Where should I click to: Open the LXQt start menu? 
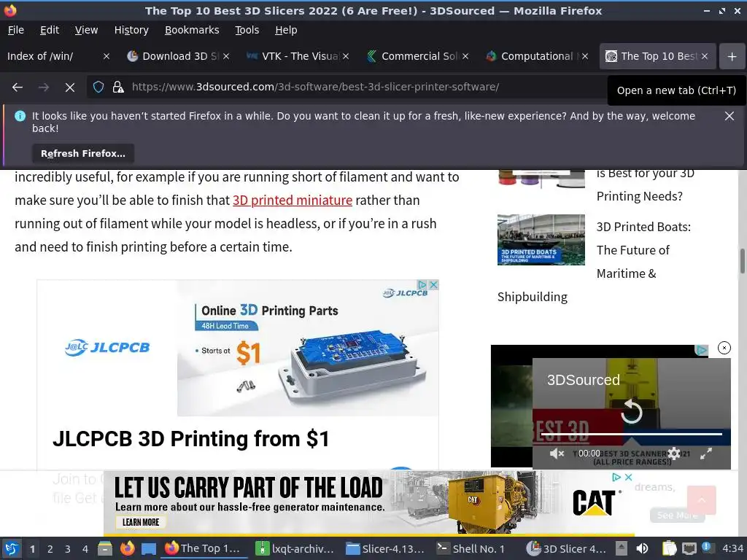(12, 548)
